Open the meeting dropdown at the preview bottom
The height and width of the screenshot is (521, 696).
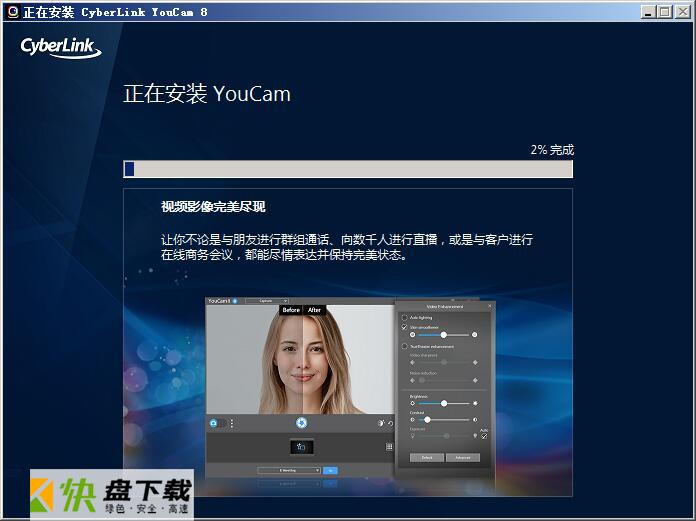pos(289,470)
